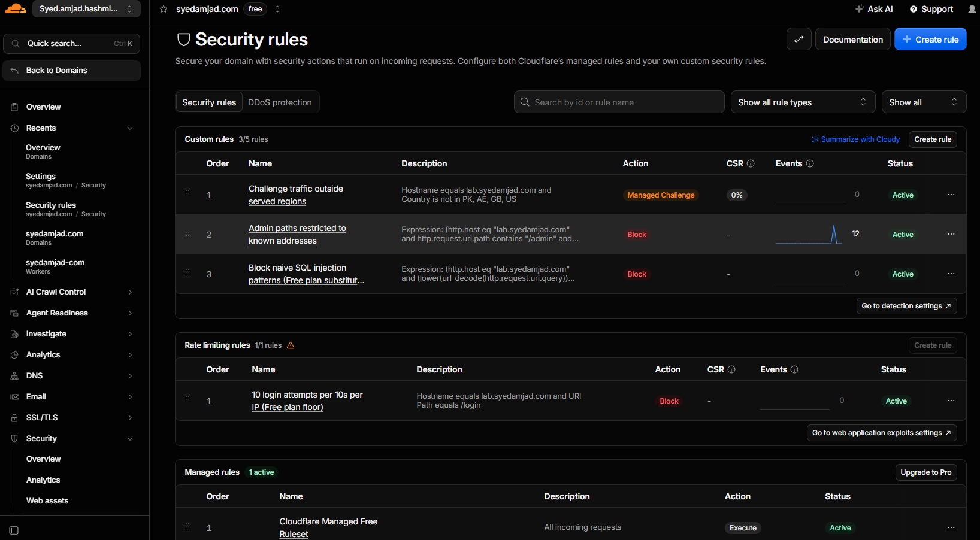Expand the SSL/TLS menu
The height and width of the screenshot is (540, 980).
[130, 418]
